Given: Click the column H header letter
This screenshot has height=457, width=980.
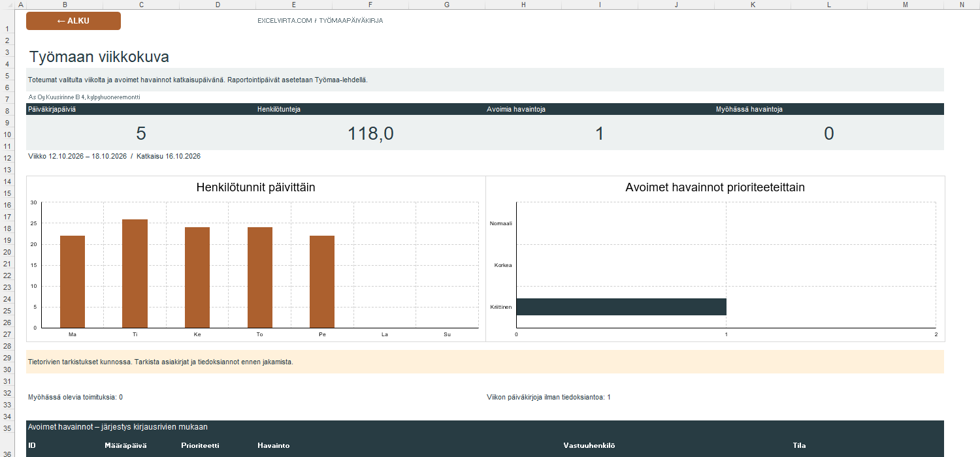Looking at the screenshot, I should (x=523, y=5).
